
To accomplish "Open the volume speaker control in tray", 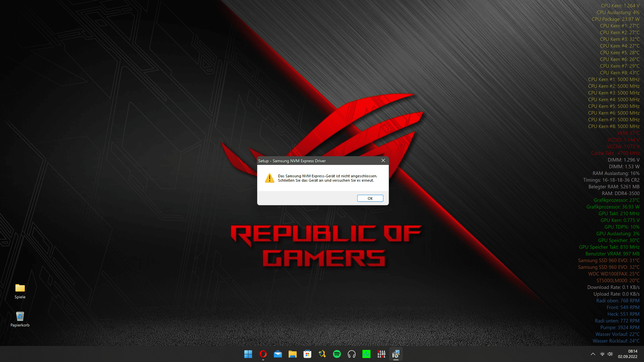I will click(610, 354).
